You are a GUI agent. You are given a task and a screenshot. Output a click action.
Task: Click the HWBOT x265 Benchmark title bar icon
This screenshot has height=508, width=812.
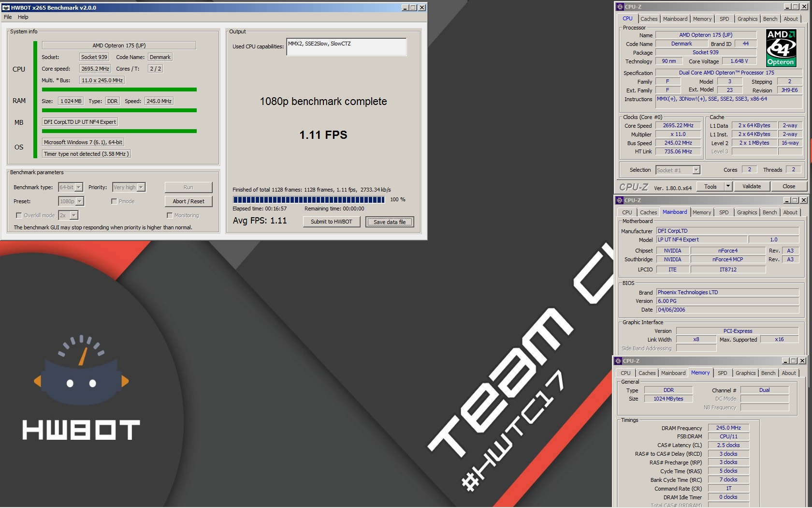[6, 8]
